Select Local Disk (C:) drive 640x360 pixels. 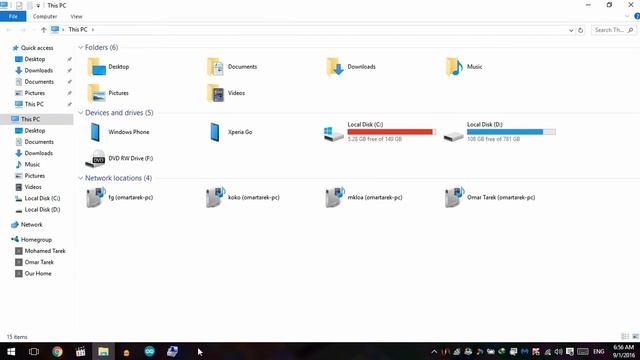380,132
